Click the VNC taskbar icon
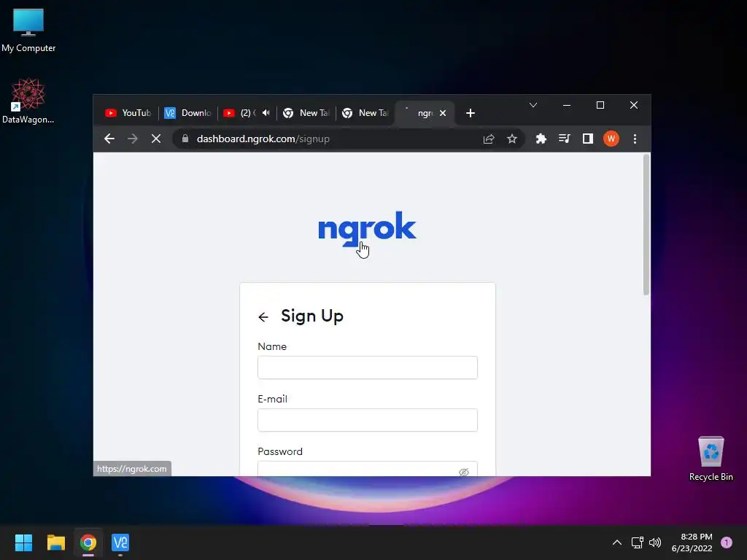The image size is (747, 560). tap(120, 542)
